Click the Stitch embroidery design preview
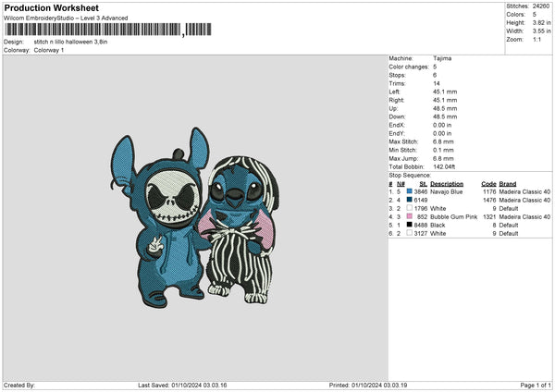The height and width of the screenshot is (392, 555). pyautogui.click(x=194, y=217)
